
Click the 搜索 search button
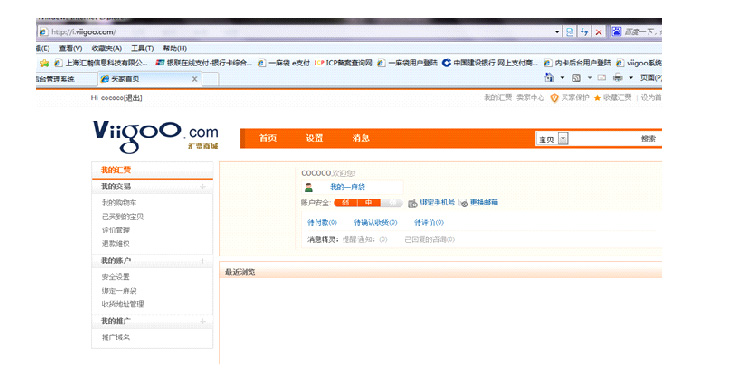649,139
